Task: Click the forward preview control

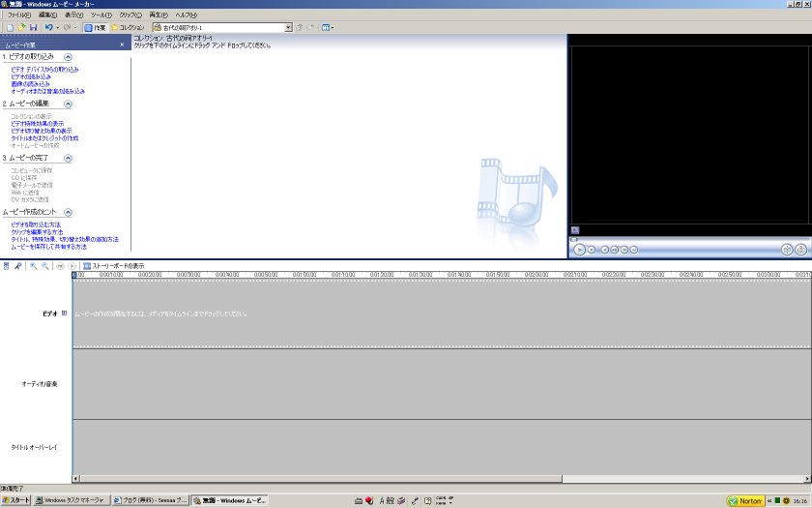Action: pos(634,250)
